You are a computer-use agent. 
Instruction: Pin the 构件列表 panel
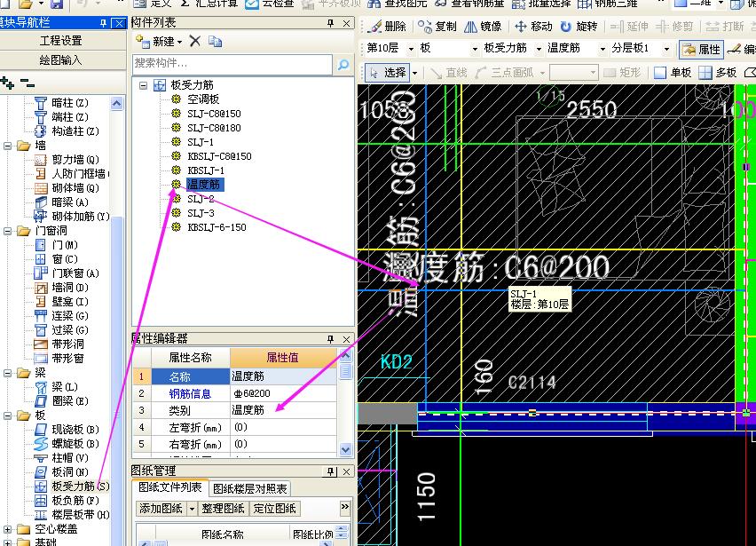(x=331, y=23)
